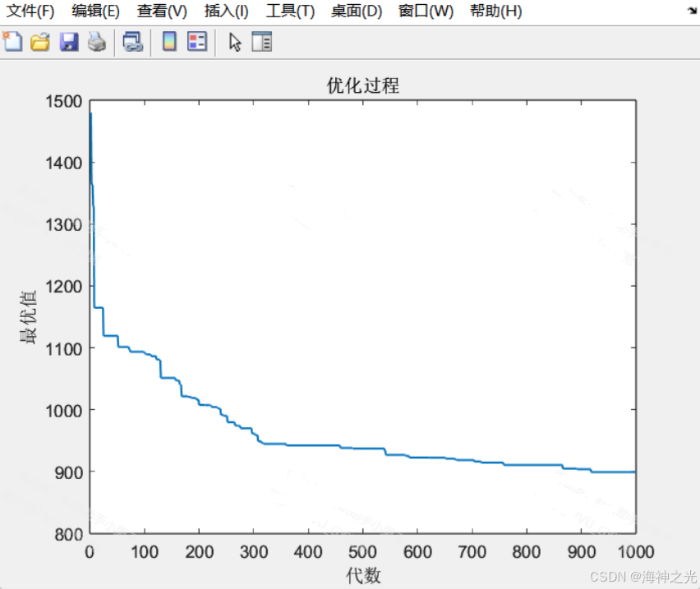700x589 pixels.
Task: Open the 插入(I) menu
Action: [x=226, y=11]
